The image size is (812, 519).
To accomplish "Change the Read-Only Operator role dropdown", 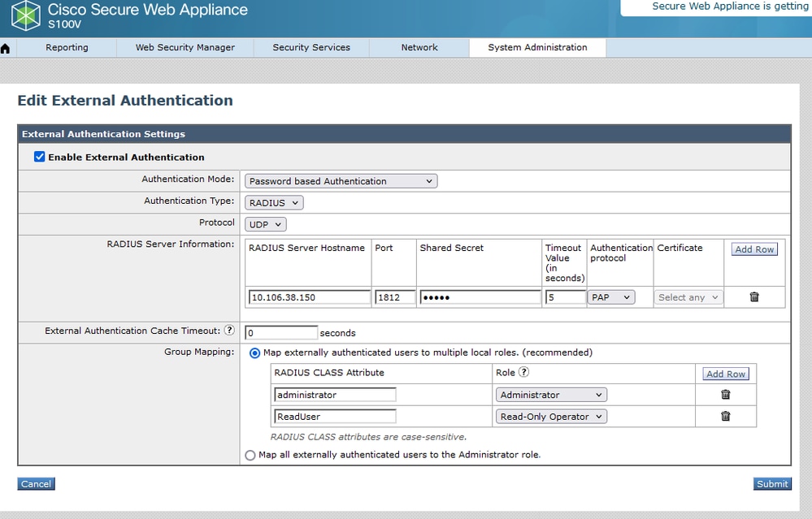I will [x=551, y=417].
